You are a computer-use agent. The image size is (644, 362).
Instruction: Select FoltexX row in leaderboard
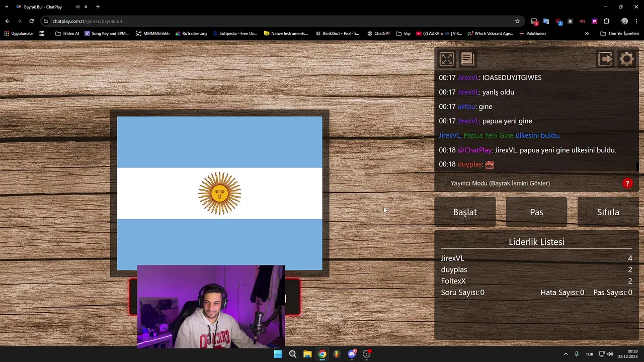[536, 281]
